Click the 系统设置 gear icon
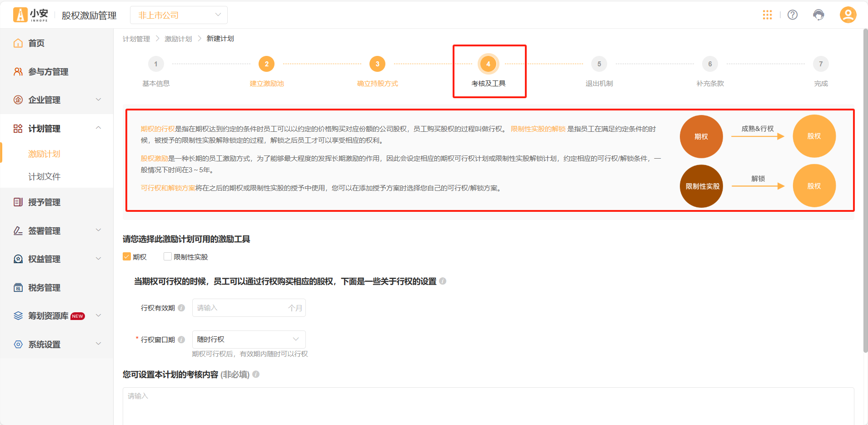This screenshot has height=425, width=868. click(x=18, y=345)
